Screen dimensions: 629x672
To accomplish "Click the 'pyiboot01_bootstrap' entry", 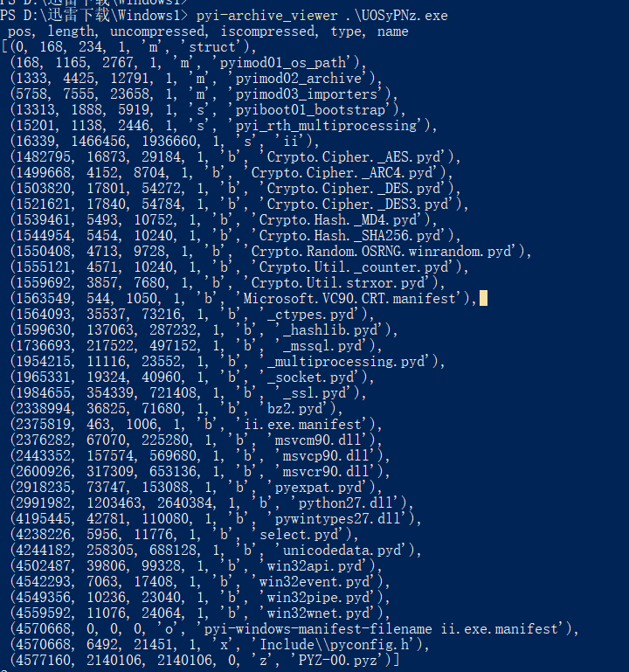I will [208, 110].
